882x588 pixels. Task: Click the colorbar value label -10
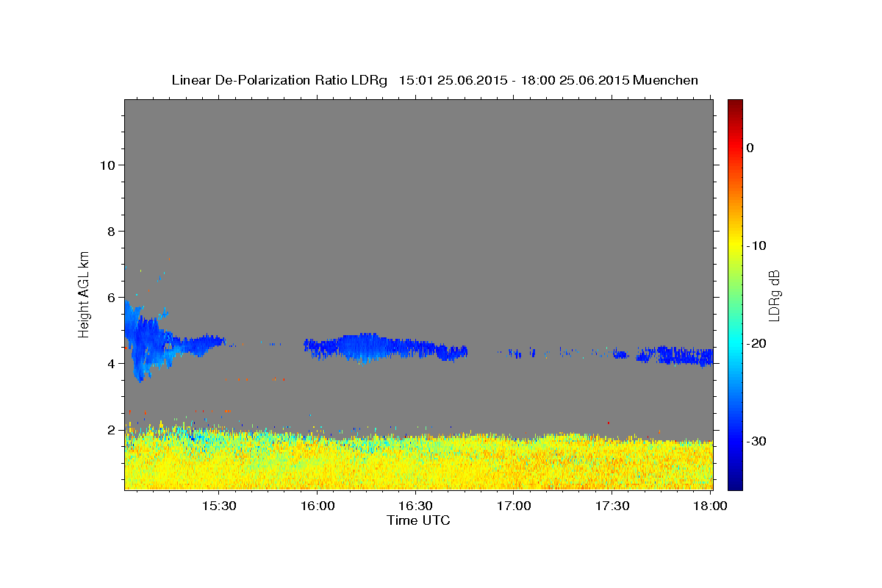(757, 245)
